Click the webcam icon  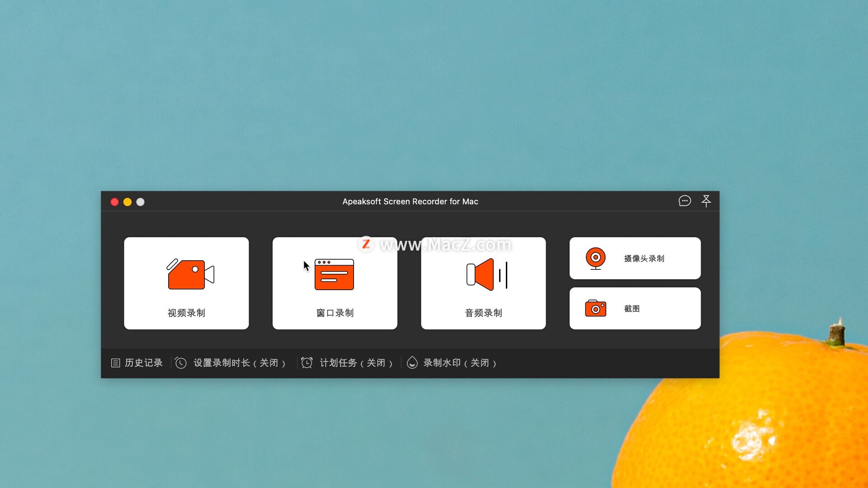[x=595, y=258]
